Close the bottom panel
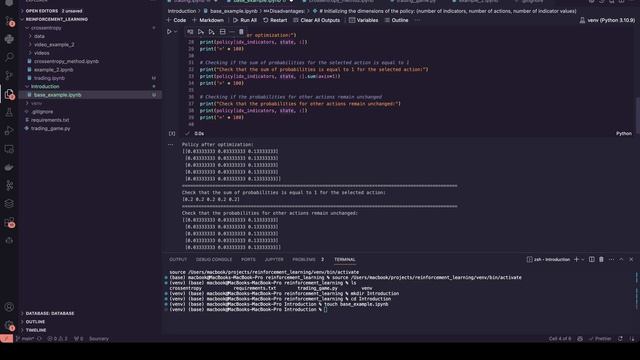Screen dimensions: 640x360 click(631, 259)
